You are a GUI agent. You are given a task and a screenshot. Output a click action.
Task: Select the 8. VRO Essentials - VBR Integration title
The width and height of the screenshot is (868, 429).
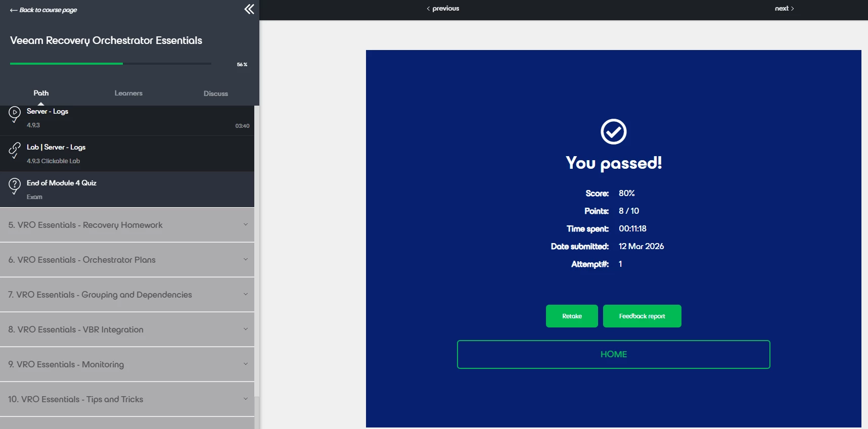76,329
